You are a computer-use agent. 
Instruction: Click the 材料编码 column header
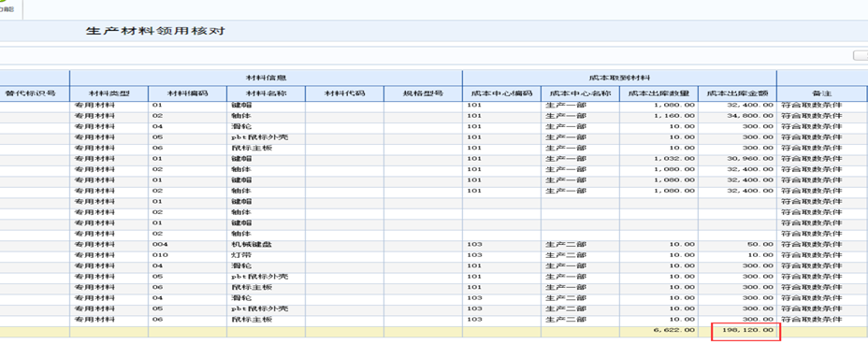(187, 93)
